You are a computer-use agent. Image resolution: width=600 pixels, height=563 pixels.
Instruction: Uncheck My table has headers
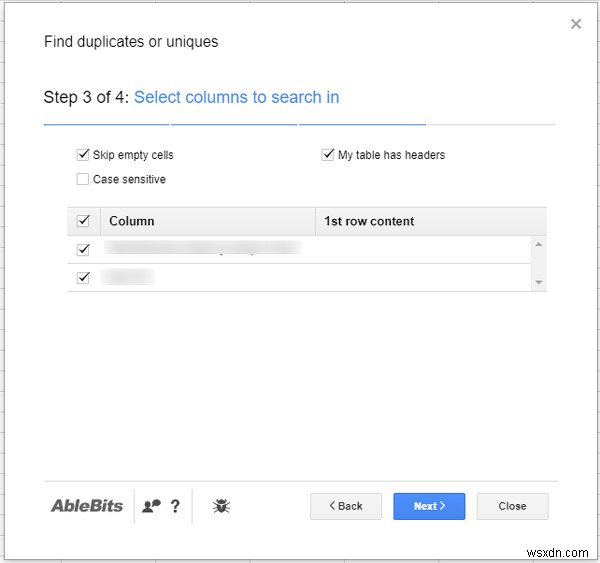click(x=328, y=155)
